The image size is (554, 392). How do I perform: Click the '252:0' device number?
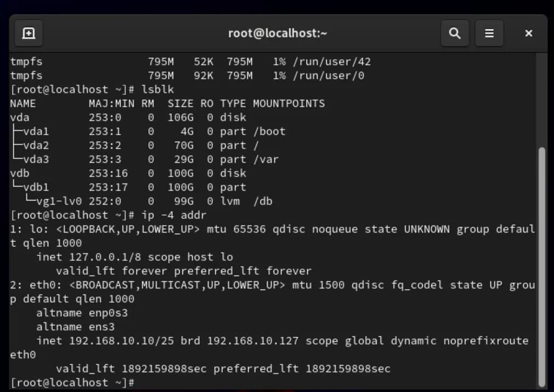(105, 201)
